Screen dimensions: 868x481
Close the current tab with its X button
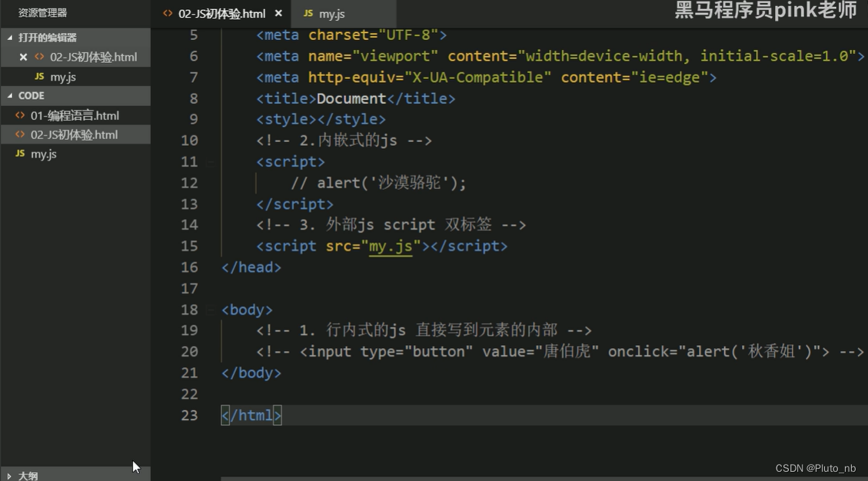278,13
